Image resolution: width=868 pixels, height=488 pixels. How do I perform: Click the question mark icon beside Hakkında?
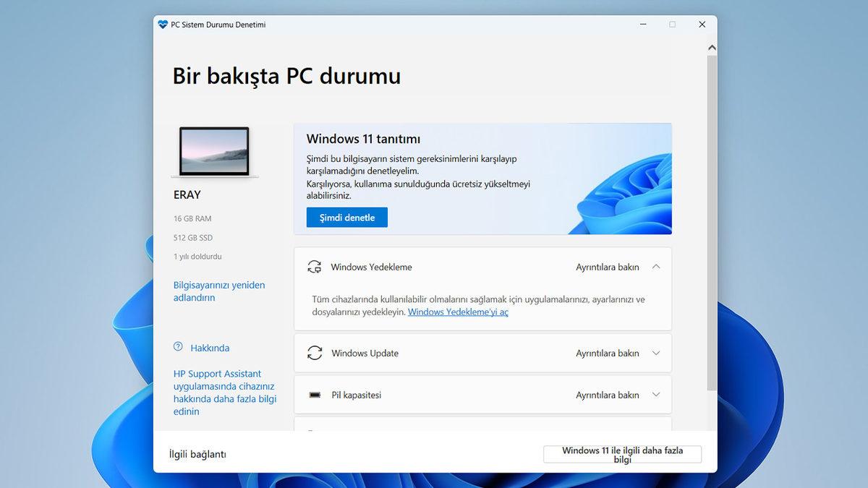178,347
